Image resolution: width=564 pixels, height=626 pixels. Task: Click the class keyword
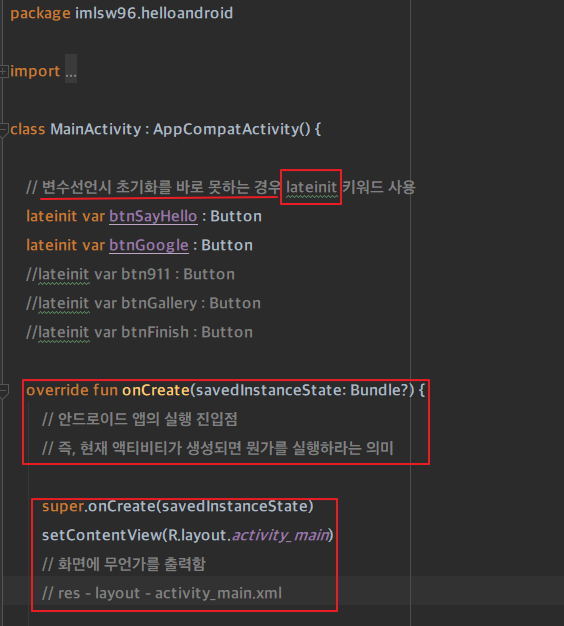coord(28,129)
